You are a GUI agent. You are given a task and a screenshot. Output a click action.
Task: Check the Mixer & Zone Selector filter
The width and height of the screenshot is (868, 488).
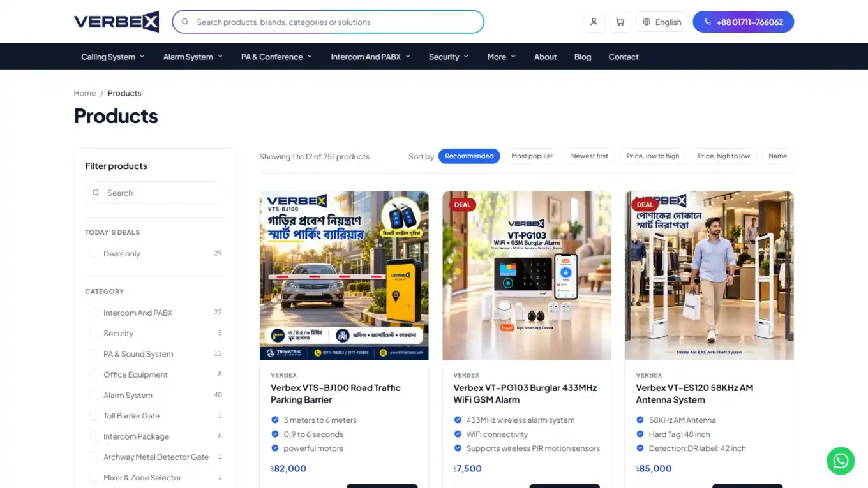click(94, 478)
